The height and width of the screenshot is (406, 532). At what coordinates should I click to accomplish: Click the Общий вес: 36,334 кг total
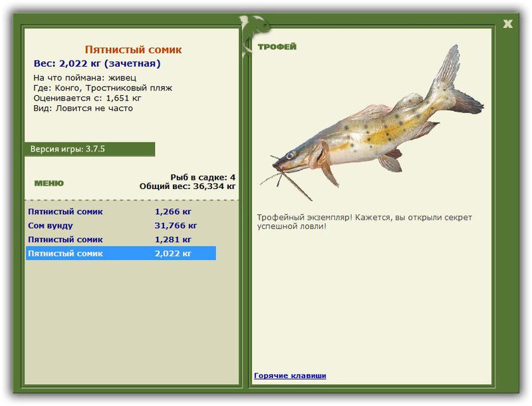[188, 186]
